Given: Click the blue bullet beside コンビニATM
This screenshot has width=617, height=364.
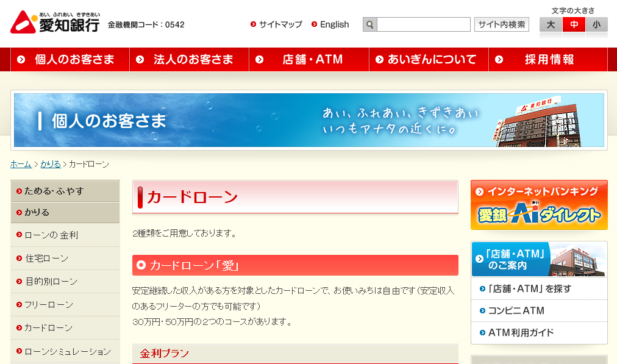Looking at the screenshot, I should pos(482,311).
